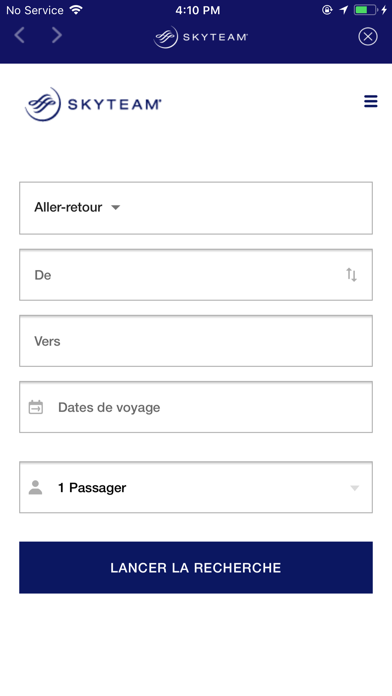
Task: Tap the browser back arrow
Action: point(19,36)
